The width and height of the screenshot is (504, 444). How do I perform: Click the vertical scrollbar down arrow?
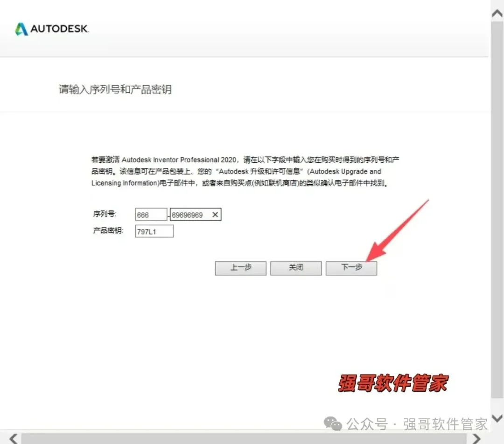point(497,418)
